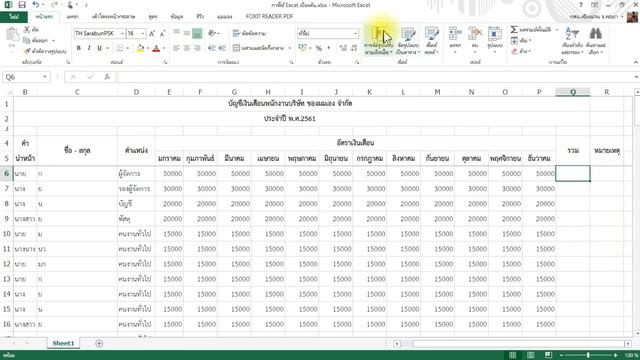Viewport: 640px width, 360px height.
Task: Click the Decrease Indent icon
Action: point(211,48)
